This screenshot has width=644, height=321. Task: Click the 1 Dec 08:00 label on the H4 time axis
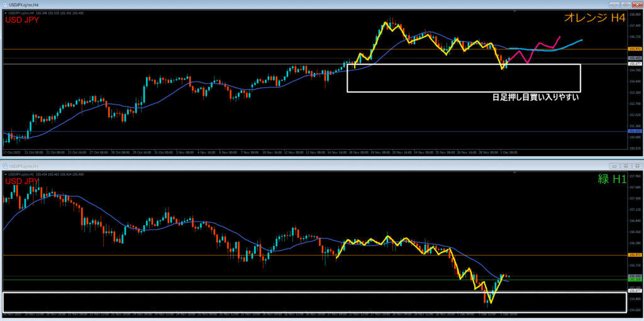(508, 152)
